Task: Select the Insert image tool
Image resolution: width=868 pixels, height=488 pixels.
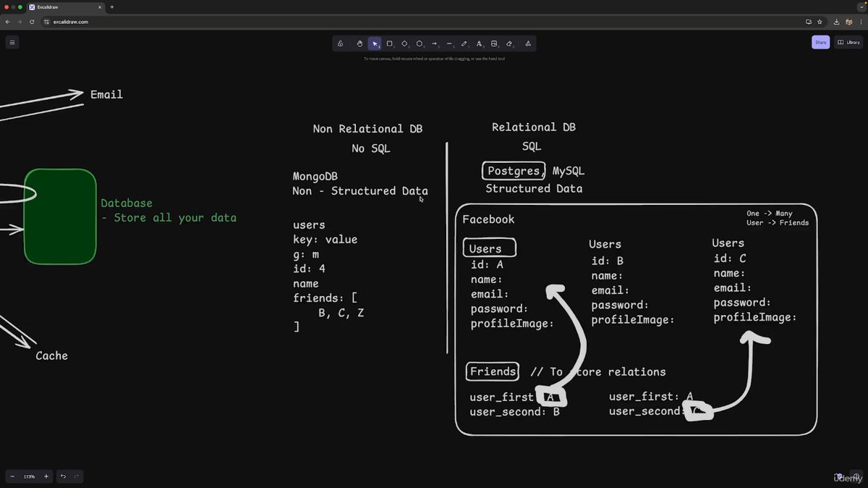Action: point(494,43)
